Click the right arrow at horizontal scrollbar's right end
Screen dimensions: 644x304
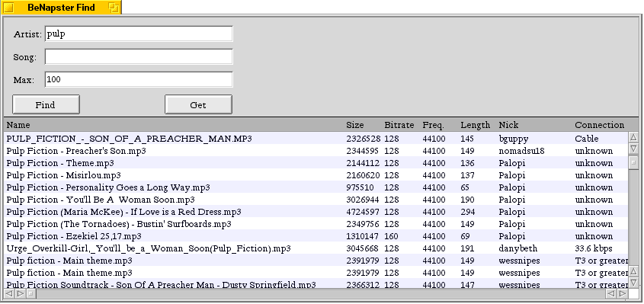pos(623,293)
